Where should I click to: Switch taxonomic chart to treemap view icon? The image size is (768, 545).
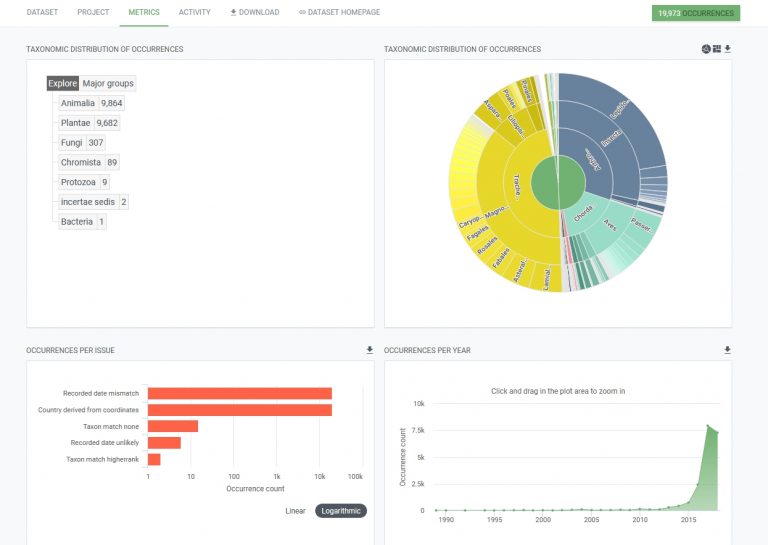[717, 49]
